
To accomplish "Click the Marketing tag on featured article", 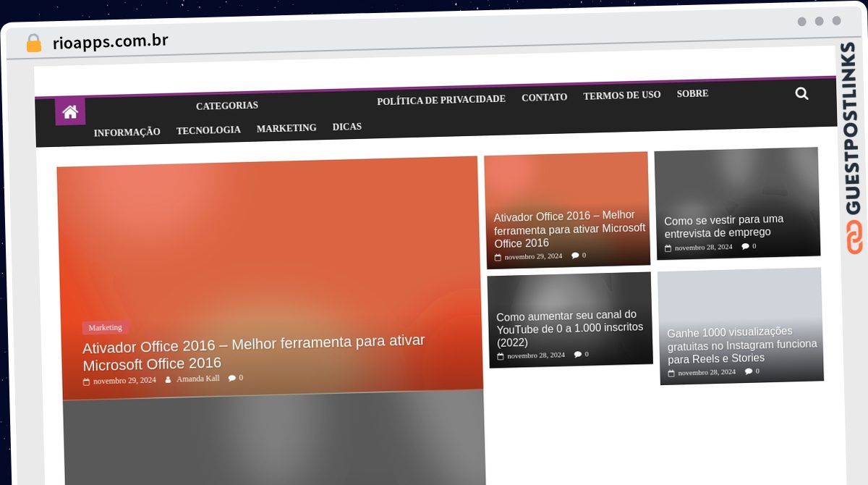I will pos(106,328).
